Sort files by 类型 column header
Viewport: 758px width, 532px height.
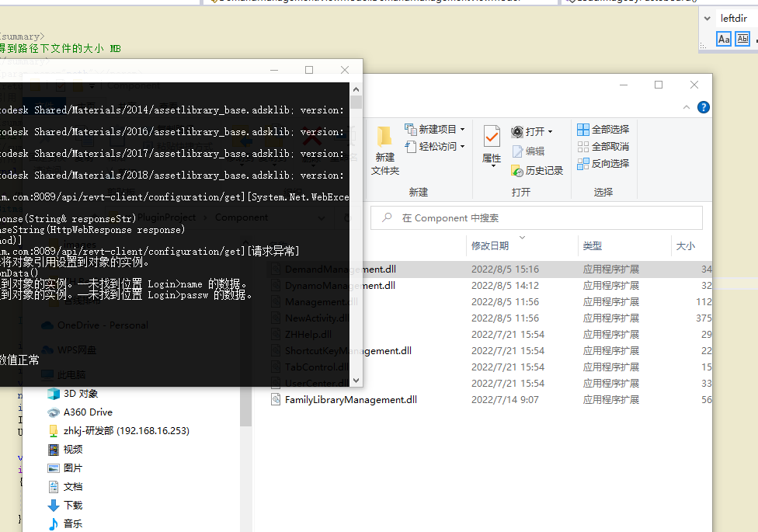[x=593, y=246]
